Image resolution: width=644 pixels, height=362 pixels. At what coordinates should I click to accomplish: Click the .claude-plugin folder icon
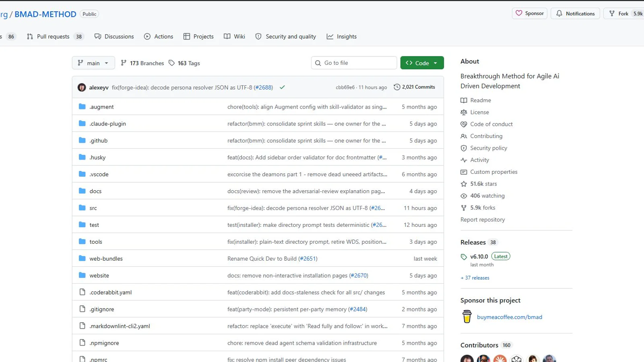pos(82,123)
